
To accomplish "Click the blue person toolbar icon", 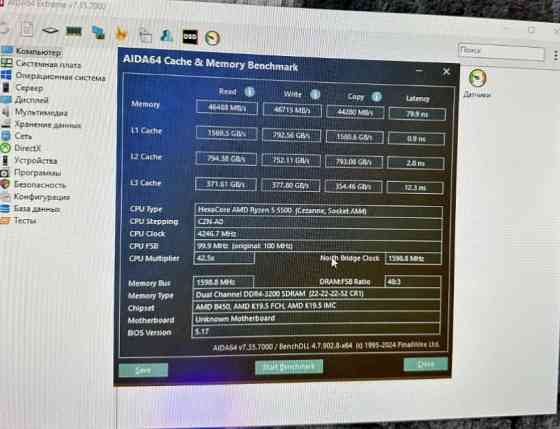I will pos(167,35).
